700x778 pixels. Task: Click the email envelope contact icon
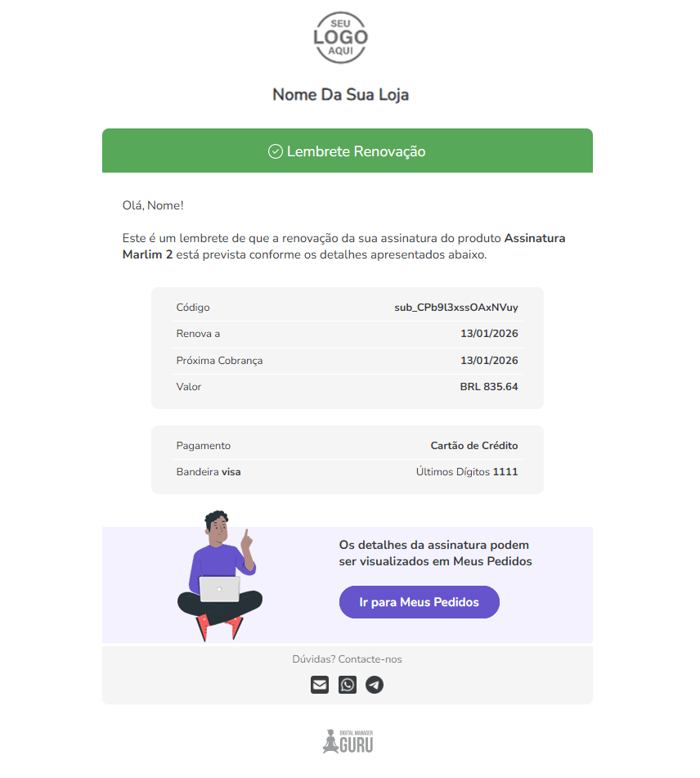click(x=320, y=685)
